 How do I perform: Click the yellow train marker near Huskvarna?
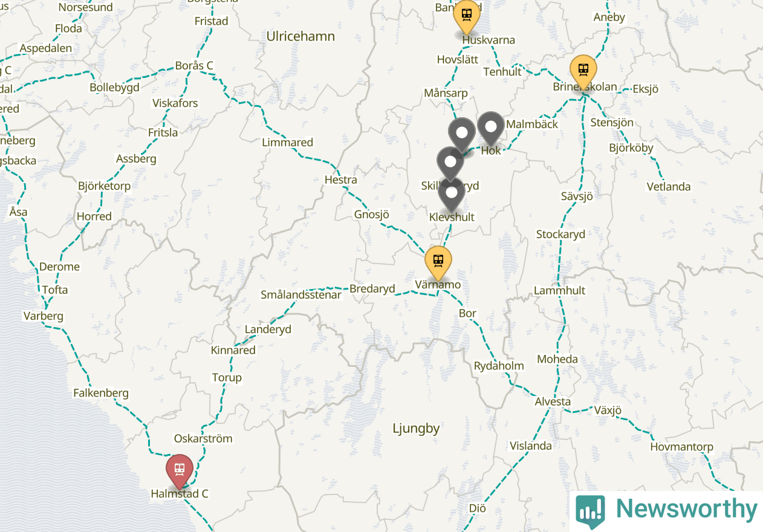[467, 15]
